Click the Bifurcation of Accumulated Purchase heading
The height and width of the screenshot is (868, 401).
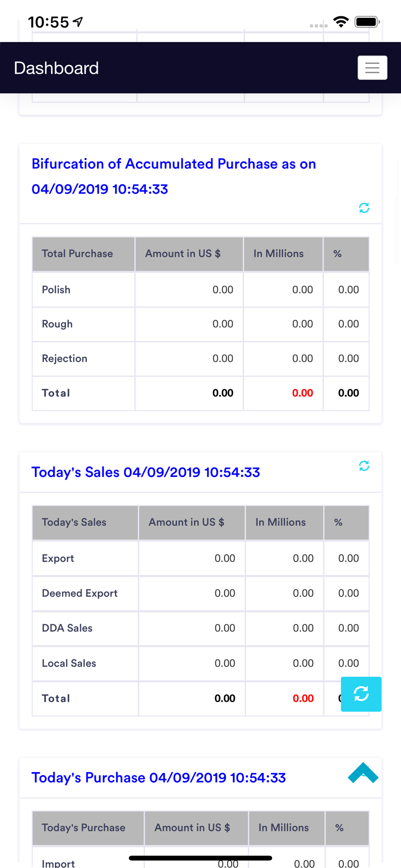click(174, 176)
